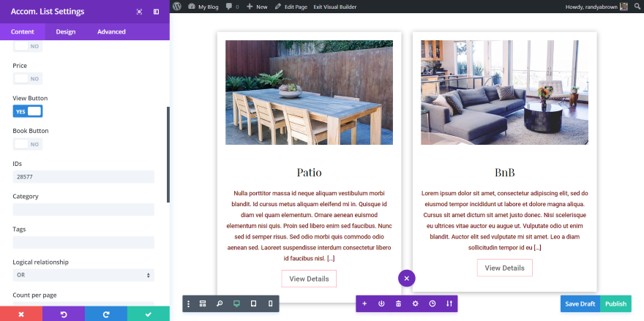644x321 pixels.
Task: Switch to the Content tab
Action: coord(23,31)
